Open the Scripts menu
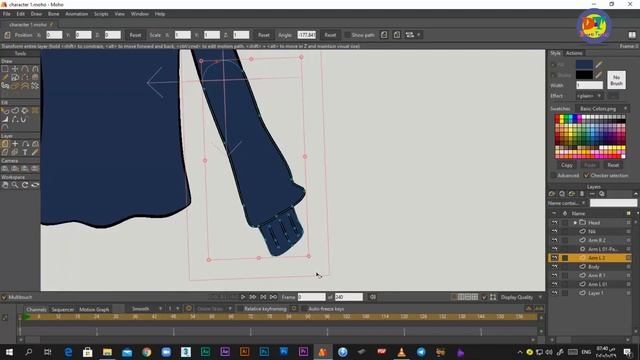This screenshot has height=360, width=640. coord(101,14)
